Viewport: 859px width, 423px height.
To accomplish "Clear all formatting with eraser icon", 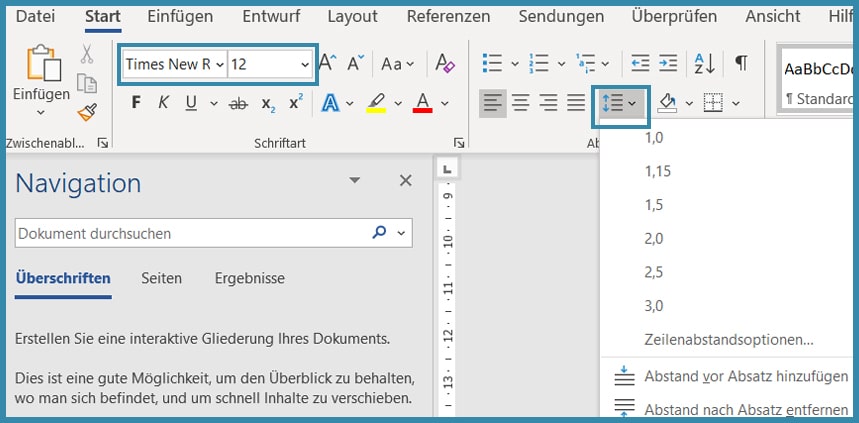I will point(446,64).
